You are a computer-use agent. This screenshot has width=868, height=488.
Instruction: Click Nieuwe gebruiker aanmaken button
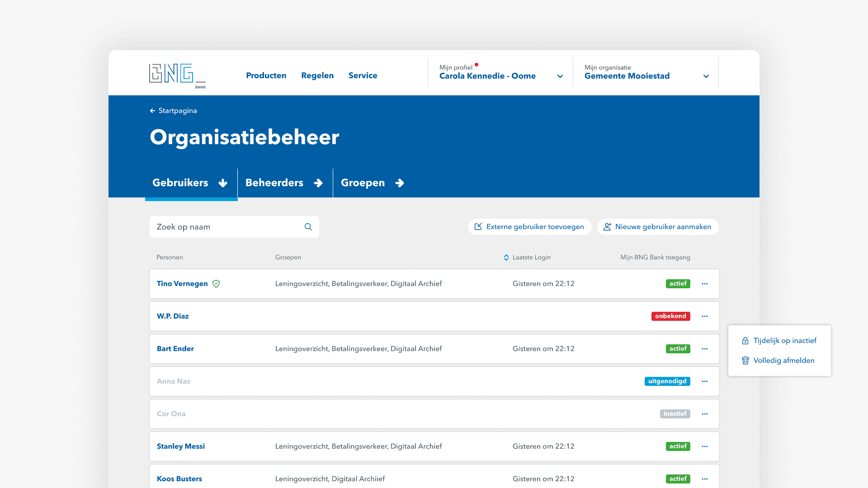coord(658,227)
